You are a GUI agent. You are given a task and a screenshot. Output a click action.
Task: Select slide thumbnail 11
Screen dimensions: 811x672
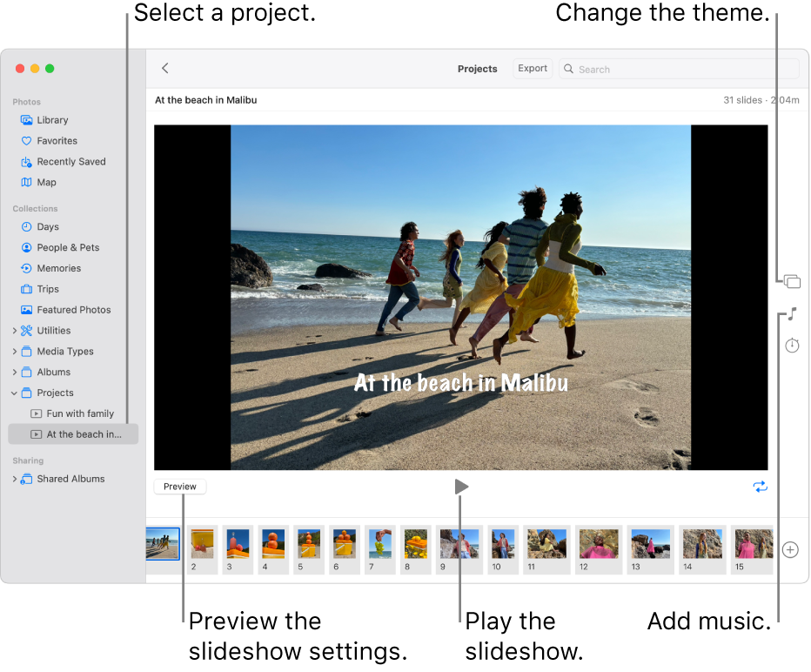click(546, 549)
